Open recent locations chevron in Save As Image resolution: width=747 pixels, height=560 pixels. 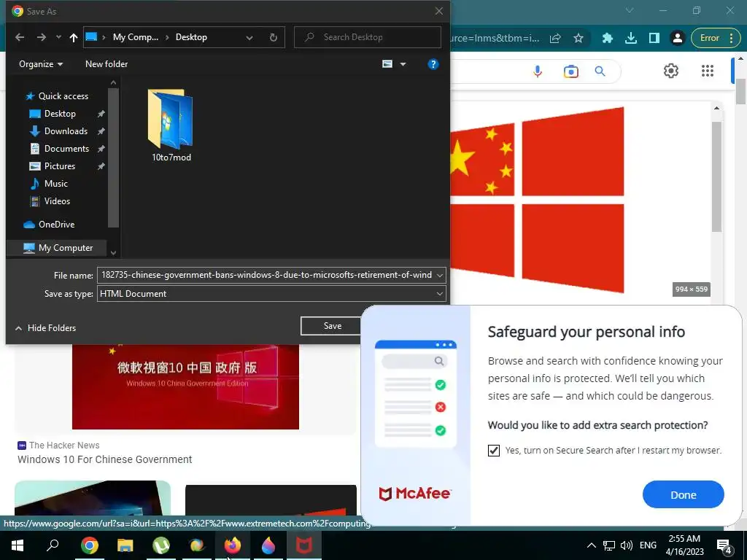58,37
